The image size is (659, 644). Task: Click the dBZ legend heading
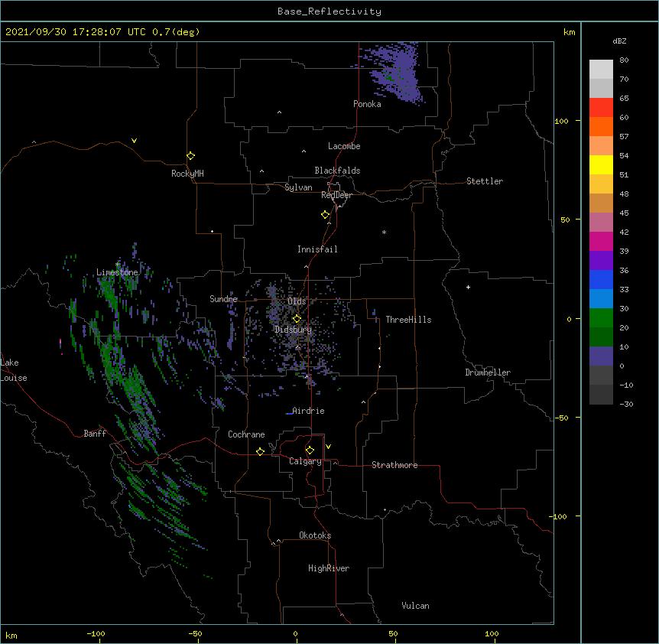click(x=619, y=41)
